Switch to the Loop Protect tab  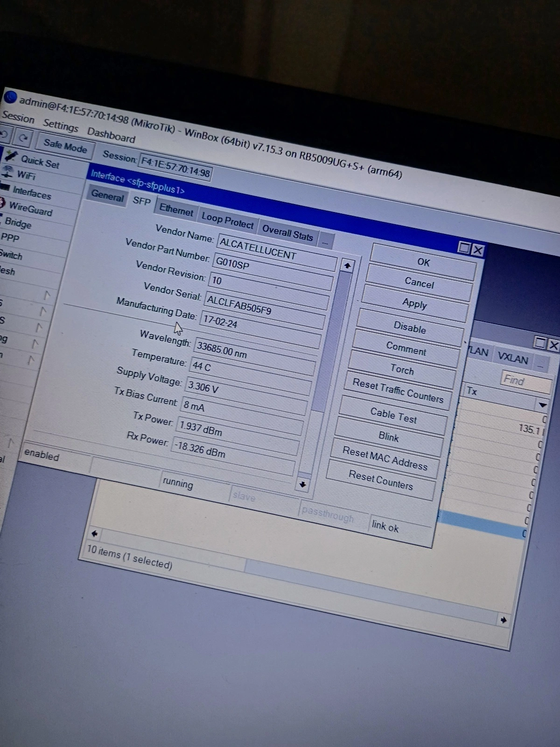point(227,220)
